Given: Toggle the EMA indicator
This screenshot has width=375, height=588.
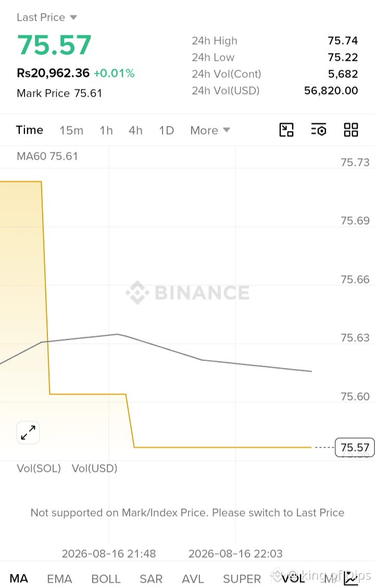Looking at the screenshot, I should coord(59,579).
